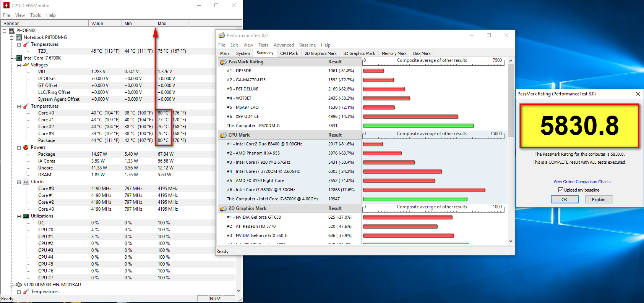Click the Voltages lightning icon
This screenshot has height=303, width=644.
point(26,65)
